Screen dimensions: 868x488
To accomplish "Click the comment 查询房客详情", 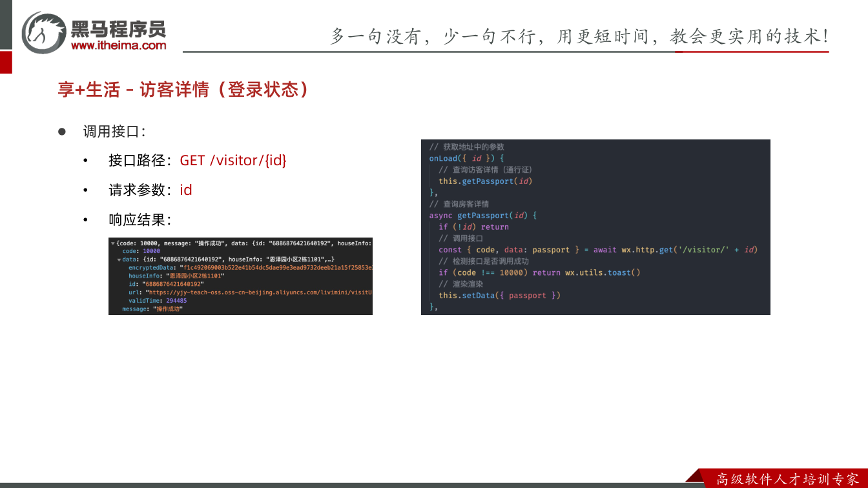I will [459, 204].
